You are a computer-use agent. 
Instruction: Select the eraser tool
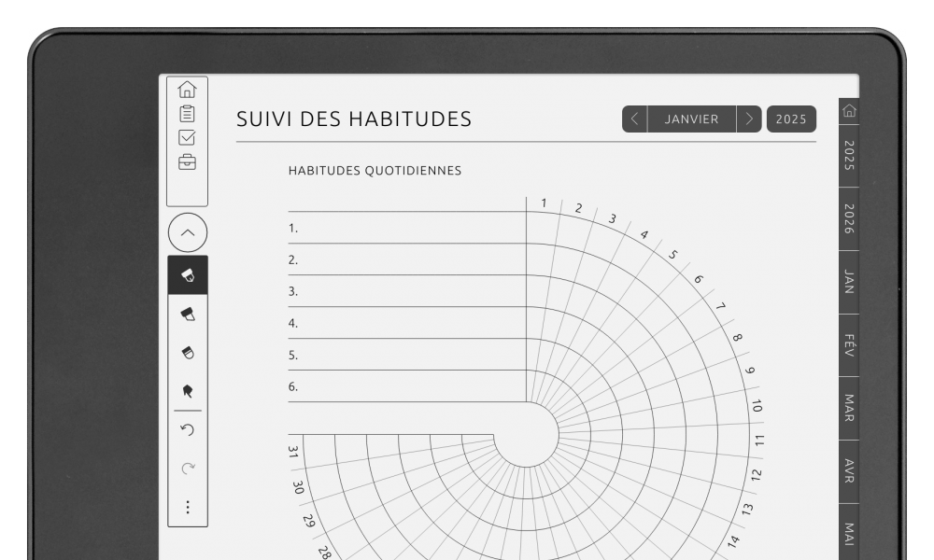tap(188, 353)
